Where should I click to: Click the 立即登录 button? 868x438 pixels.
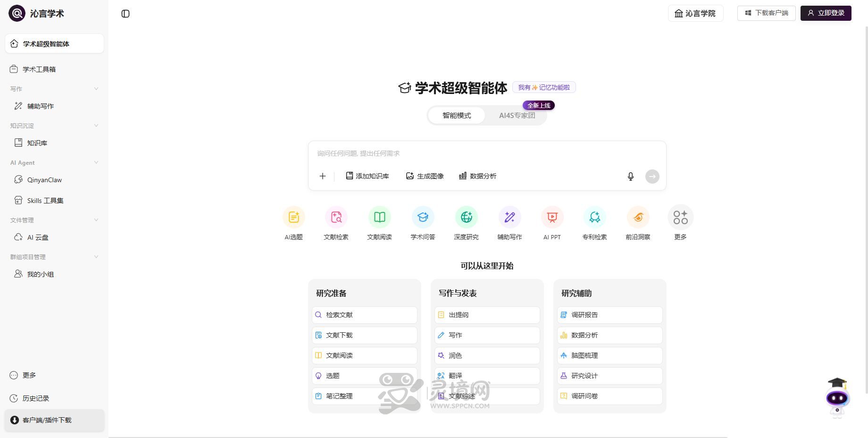coord(826,13)
